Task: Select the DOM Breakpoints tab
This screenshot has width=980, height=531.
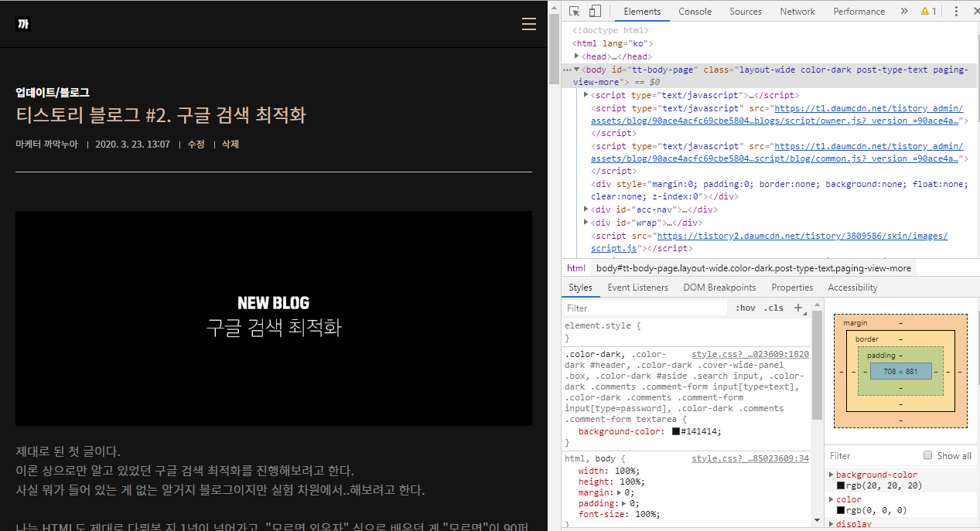Action: pos(719,288)
